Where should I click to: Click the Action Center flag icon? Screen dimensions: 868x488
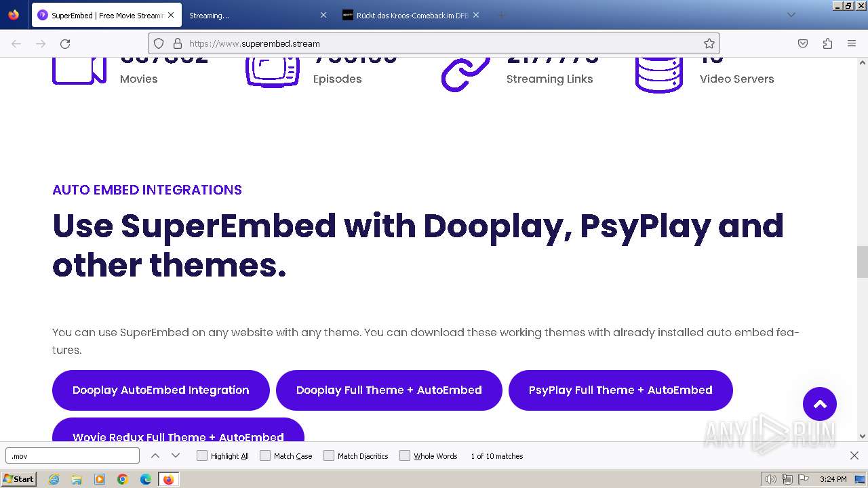(804, 479)
